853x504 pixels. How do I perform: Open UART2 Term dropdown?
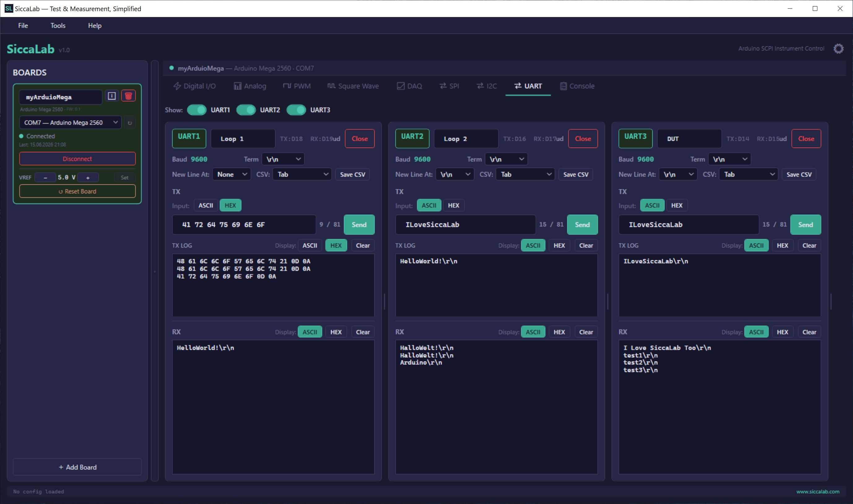506,159
